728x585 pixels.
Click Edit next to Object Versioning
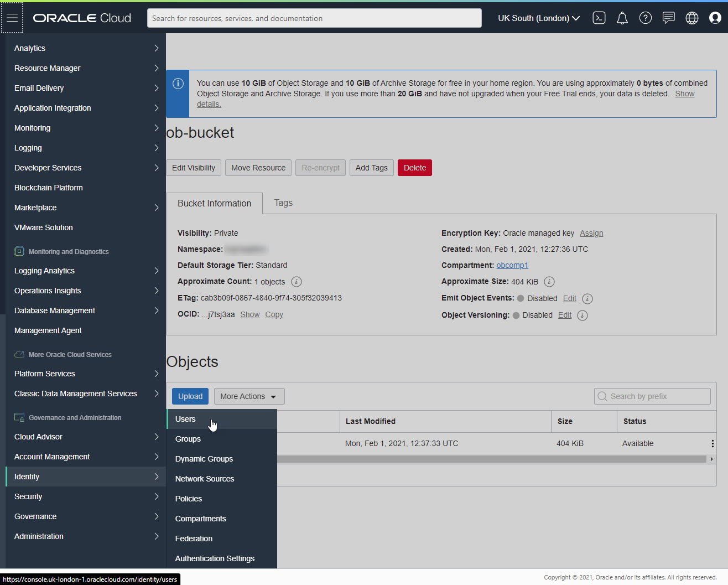pos(565,315)
